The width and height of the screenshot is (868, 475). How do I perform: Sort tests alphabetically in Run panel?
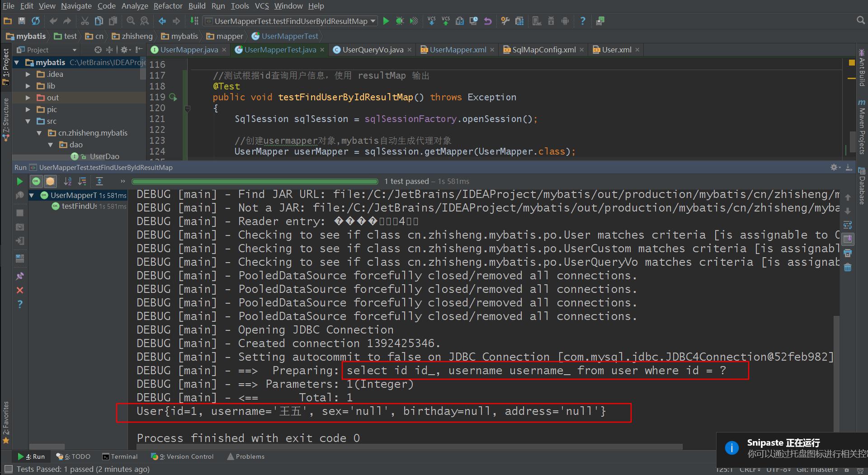[67, 181]
